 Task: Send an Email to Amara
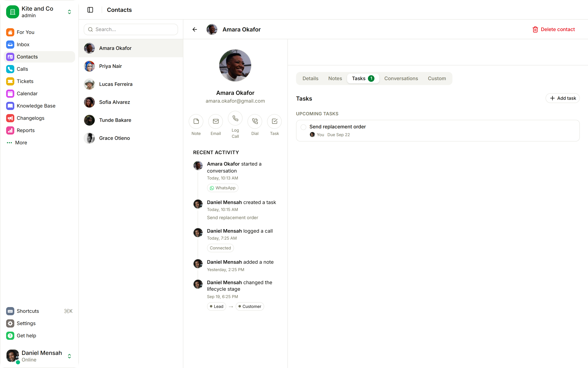coord(216,121)
